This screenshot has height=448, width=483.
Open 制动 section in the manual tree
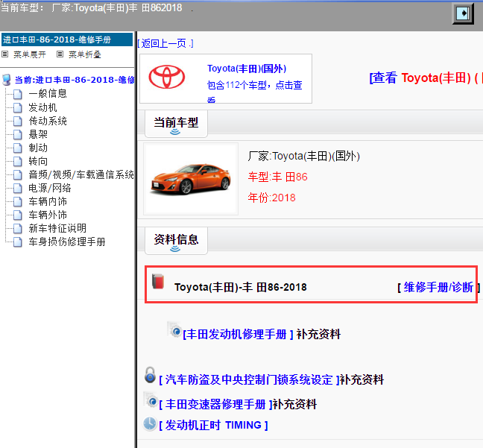click(38, 148)
